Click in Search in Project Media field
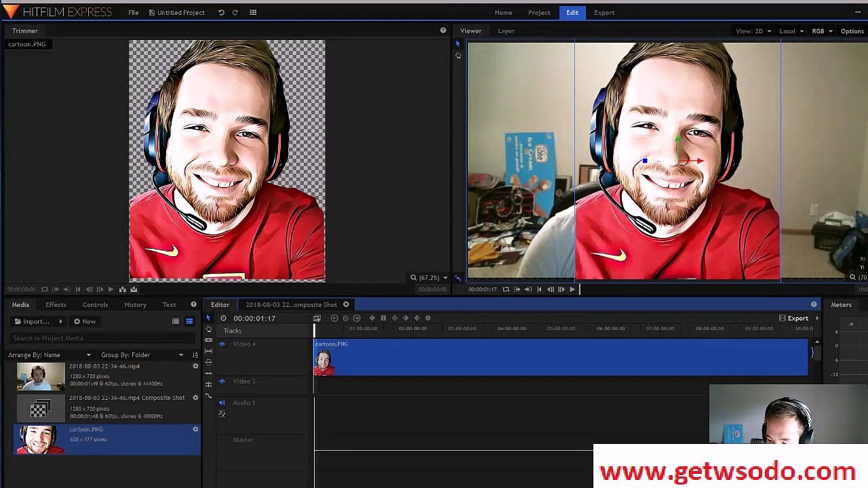Viewport: 868px width, 488px height. 102,338
